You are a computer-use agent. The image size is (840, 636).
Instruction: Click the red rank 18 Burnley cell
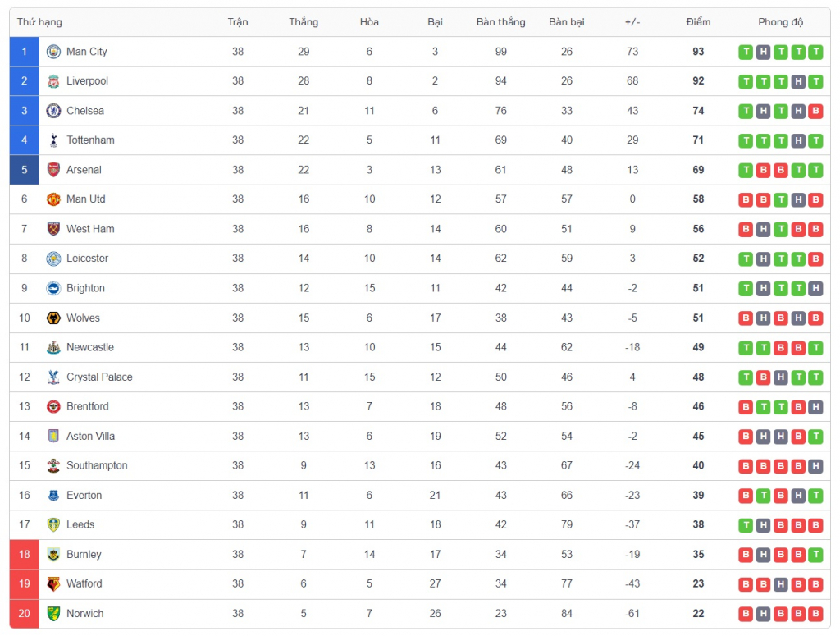click(24, 554)
